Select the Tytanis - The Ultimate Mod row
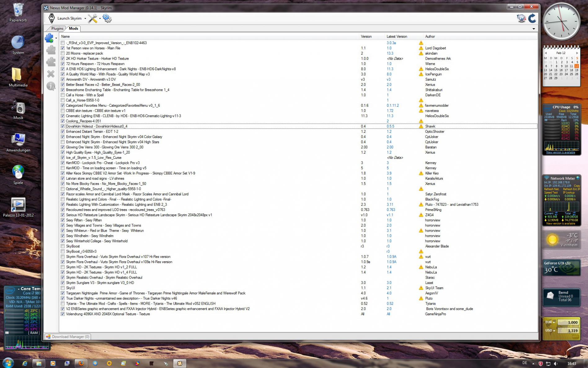 (298, 303)
